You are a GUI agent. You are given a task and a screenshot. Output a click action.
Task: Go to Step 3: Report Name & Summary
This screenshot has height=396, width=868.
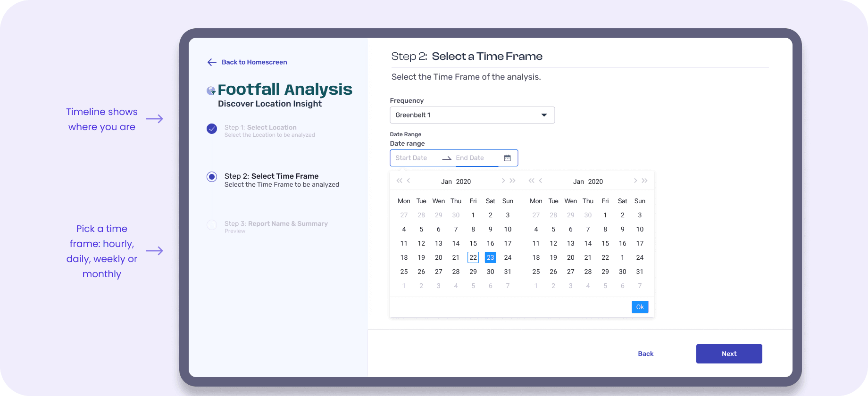click(276, 223)
